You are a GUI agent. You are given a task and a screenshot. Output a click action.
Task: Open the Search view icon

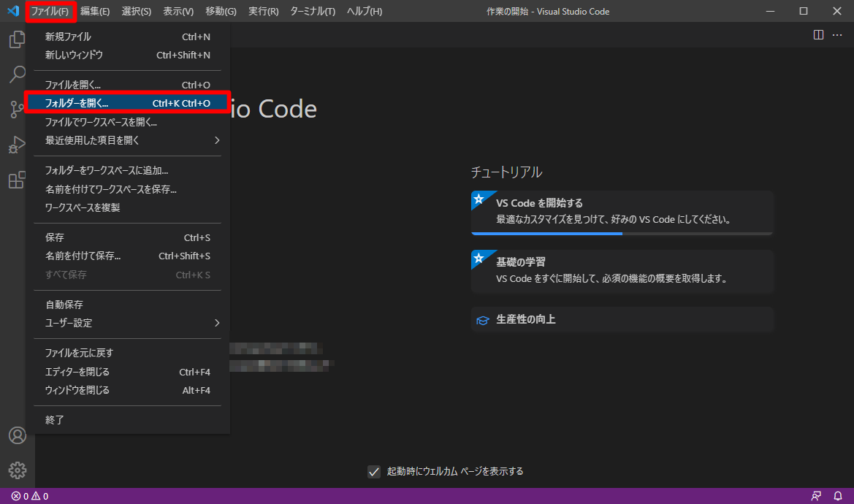tap(17, 74)
